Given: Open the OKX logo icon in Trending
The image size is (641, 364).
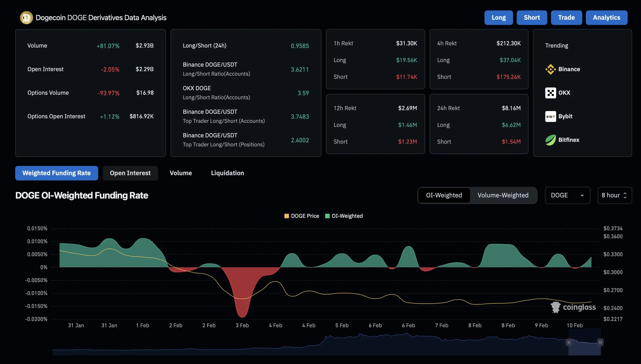Looking at the screenshot, I should (550, 93).
